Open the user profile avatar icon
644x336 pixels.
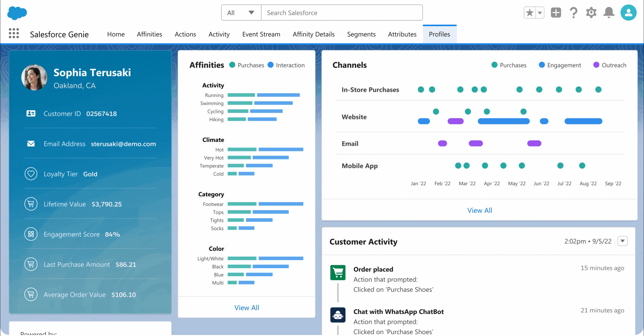[628, 13]
